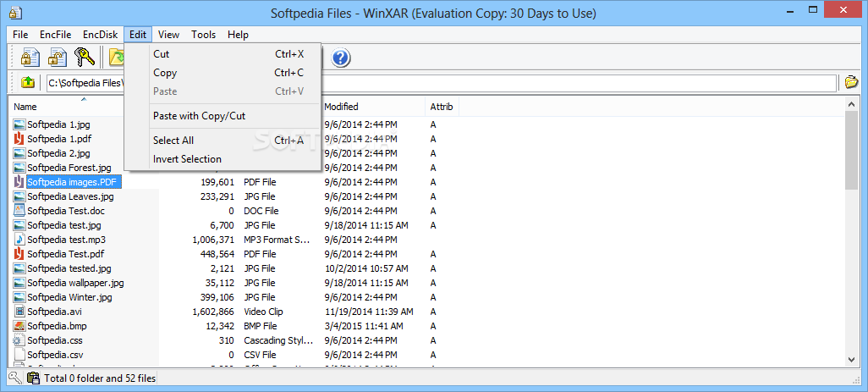Open the Help menu

click(238, 35)
